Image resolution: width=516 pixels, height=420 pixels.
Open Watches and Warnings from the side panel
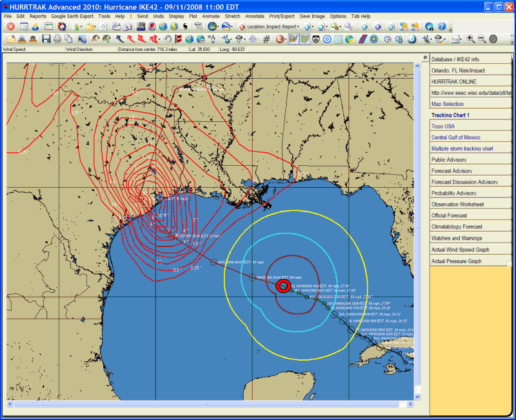click(x=456, y=238)
